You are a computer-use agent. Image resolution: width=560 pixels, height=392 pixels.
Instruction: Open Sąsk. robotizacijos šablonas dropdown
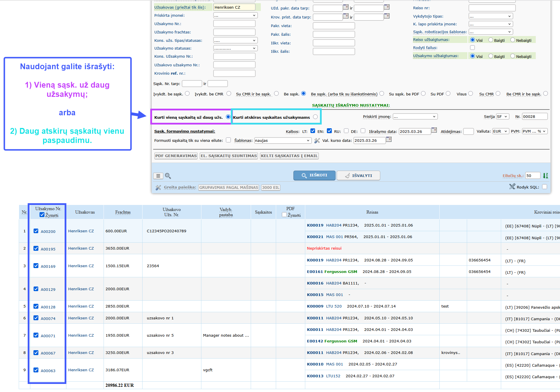click(x=490, y=32)
